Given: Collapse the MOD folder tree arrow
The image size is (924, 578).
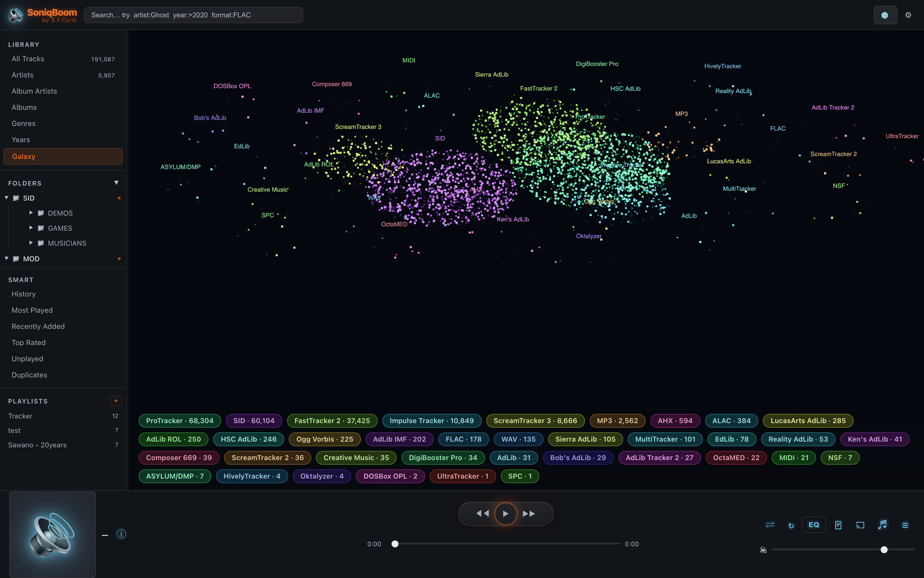Looking at the screenshot, I should point(6,258).
